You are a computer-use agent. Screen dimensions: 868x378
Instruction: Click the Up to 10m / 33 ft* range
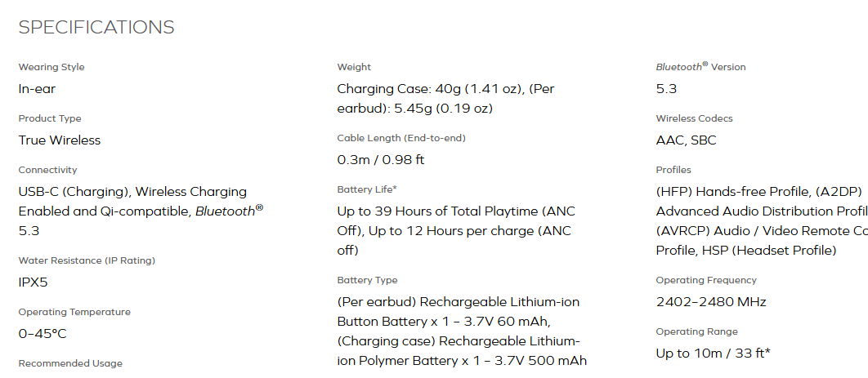713,354
